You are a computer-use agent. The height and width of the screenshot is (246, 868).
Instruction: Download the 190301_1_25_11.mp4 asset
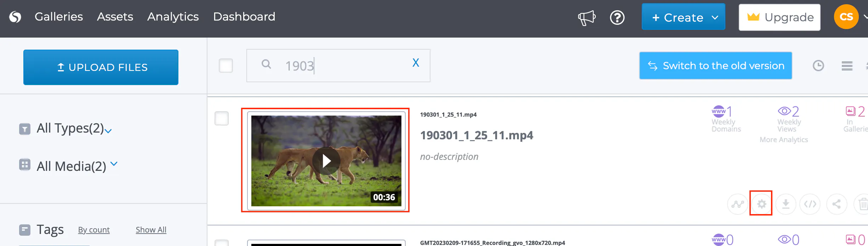pyautogui.click(x=786, y=204)
